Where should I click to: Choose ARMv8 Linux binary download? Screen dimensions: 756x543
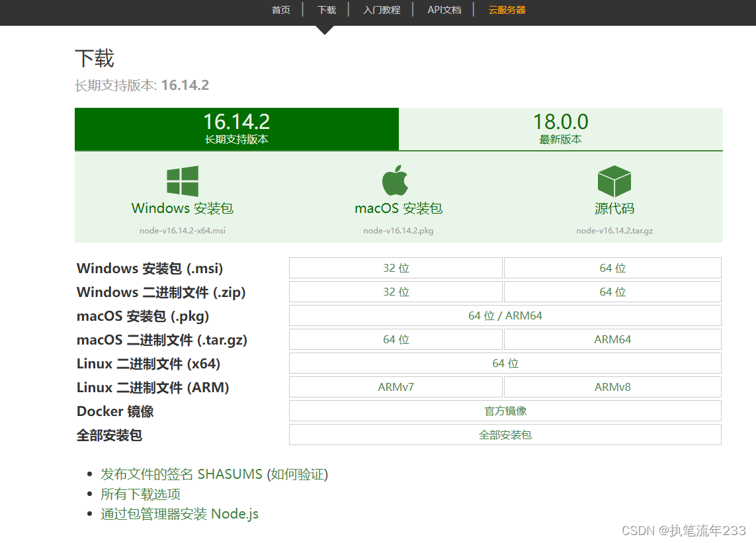613,387
